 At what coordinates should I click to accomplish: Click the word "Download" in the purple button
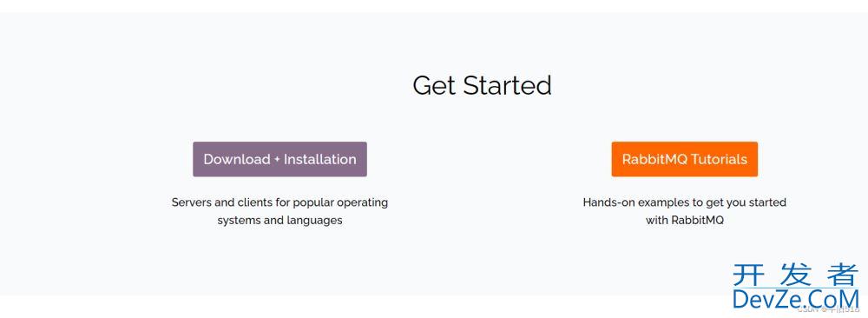click(x=236, y=159)
